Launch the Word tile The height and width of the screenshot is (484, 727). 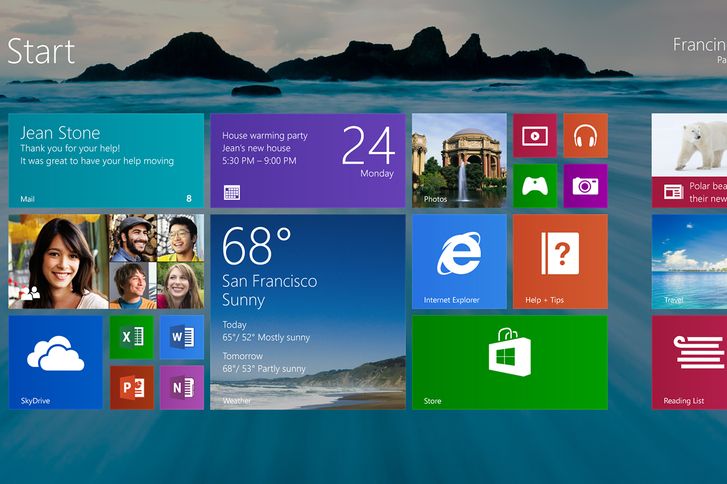pyautogui.click(x=181, y=337)
